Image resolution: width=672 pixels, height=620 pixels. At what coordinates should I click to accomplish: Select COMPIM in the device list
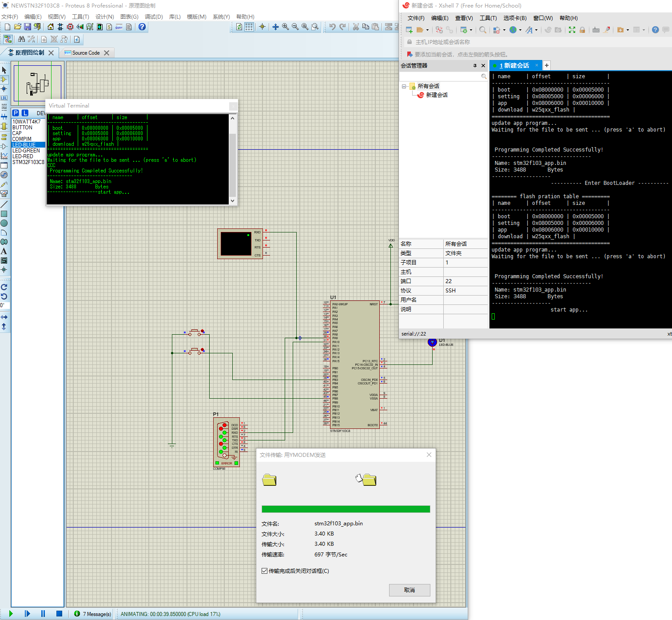click(x=22, y=139)
